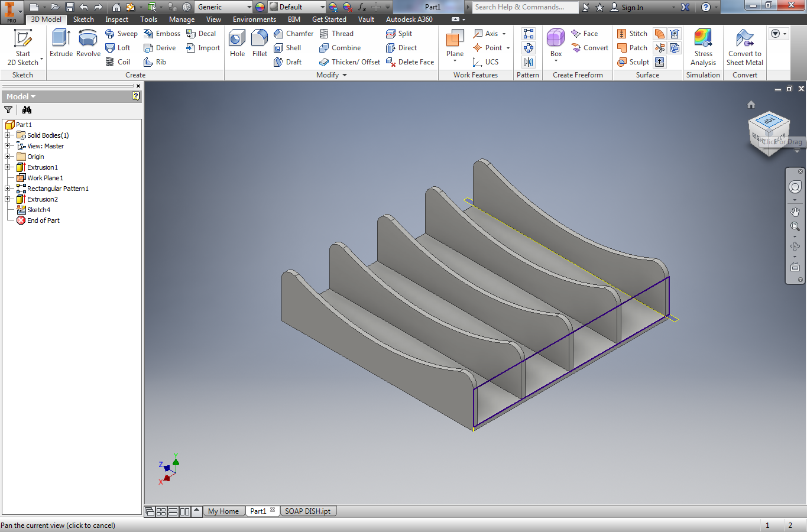Select the Extrude tool
Viewport: 807px width, 532px height.
[61, 43]
